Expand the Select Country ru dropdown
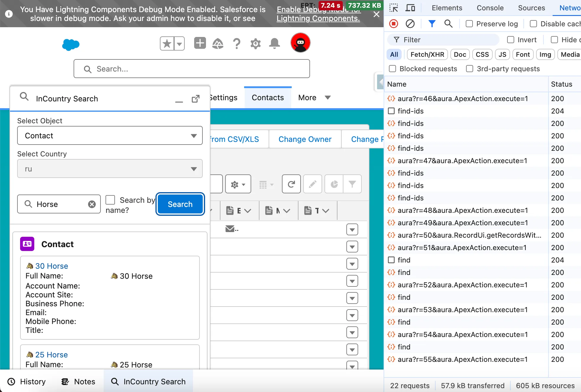 point(110,169)
